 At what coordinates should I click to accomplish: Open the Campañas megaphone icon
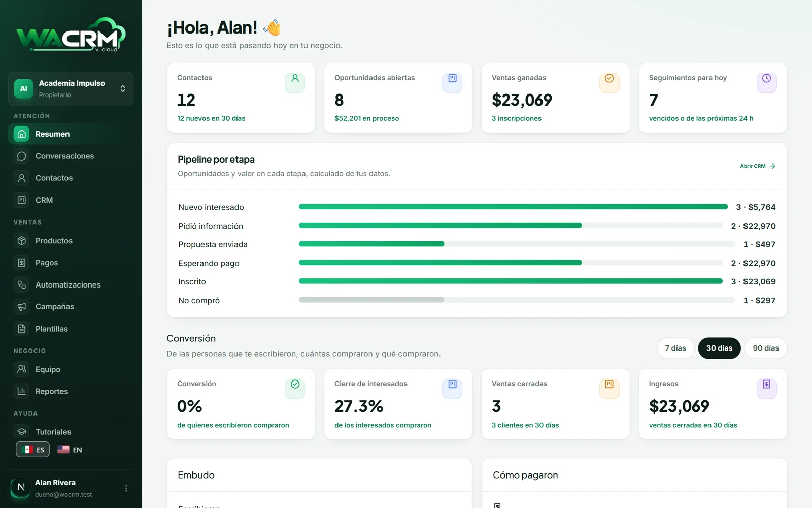pos(21,307)
